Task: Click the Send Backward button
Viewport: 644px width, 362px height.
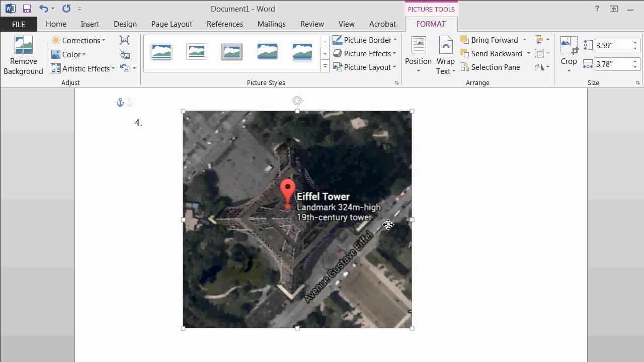Action: tap(491, 53)
